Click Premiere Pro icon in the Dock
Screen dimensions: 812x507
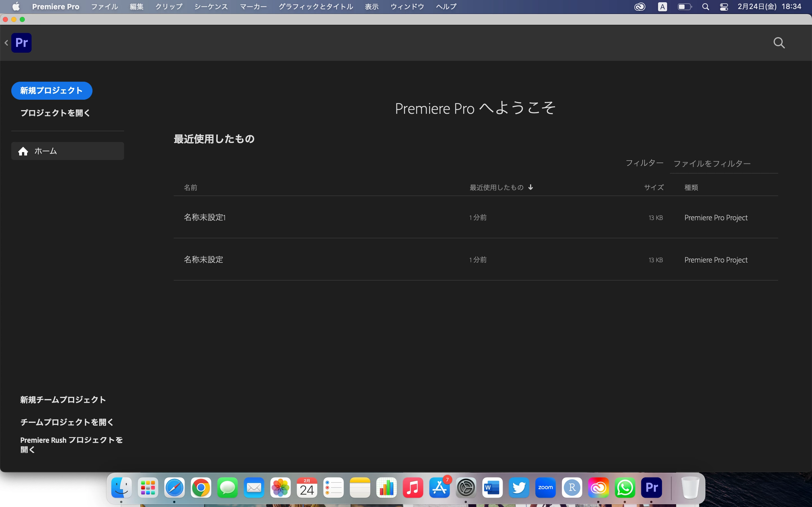(x=651, y=488)
